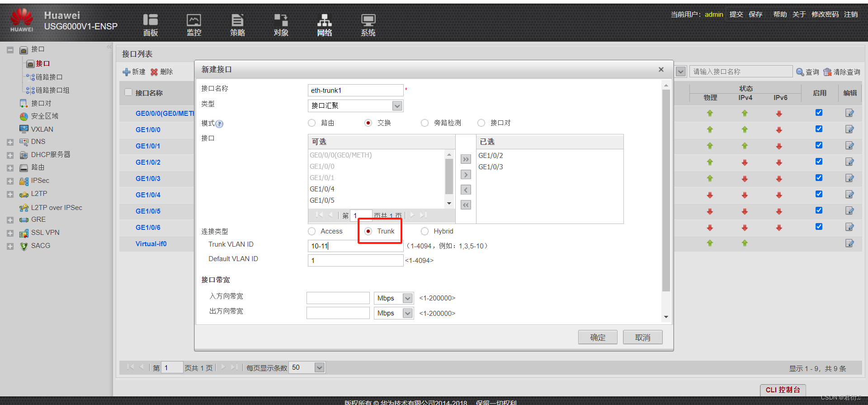Click the 查询 magnifier icon
Screen dimensions: 868x405
point(800,72)
